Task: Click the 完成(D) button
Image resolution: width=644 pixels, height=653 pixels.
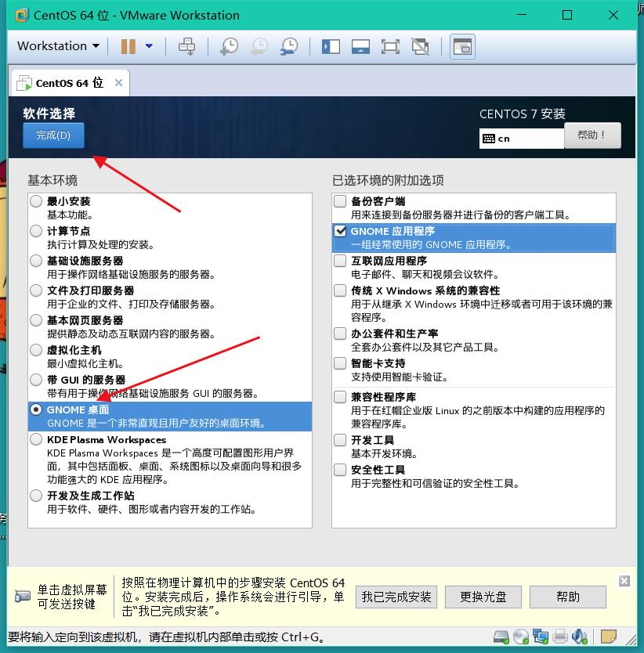Action: coord(53,135)
